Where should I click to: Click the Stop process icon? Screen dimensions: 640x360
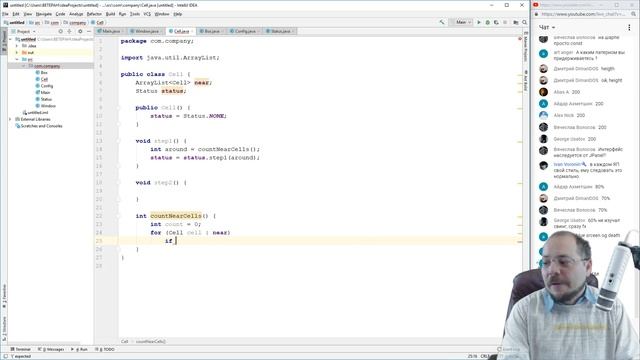(505, 22)
